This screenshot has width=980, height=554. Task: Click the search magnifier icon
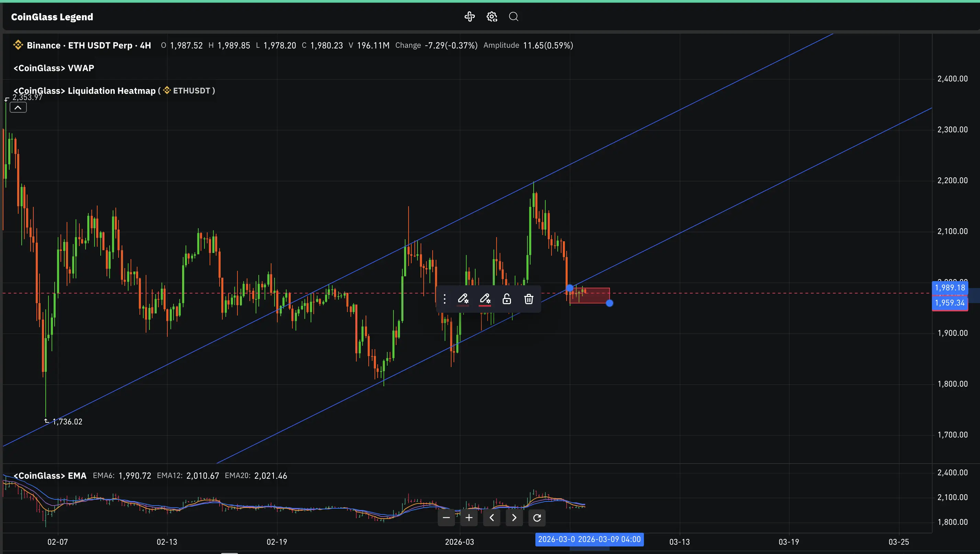coord(514,16)
